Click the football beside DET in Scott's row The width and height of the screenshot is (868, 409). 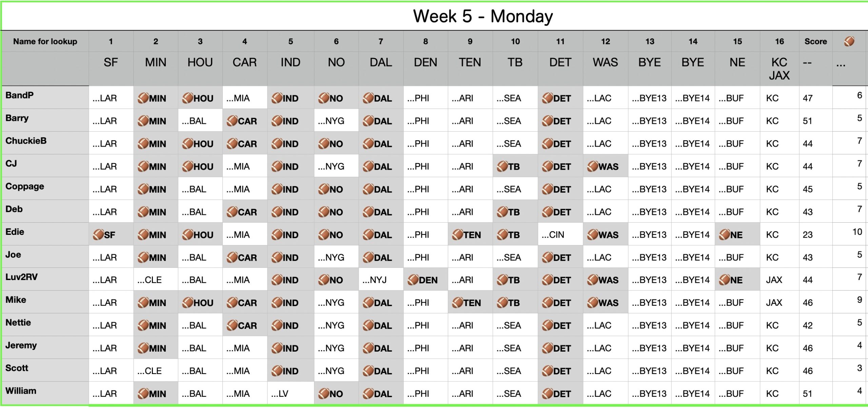[547, 371]
